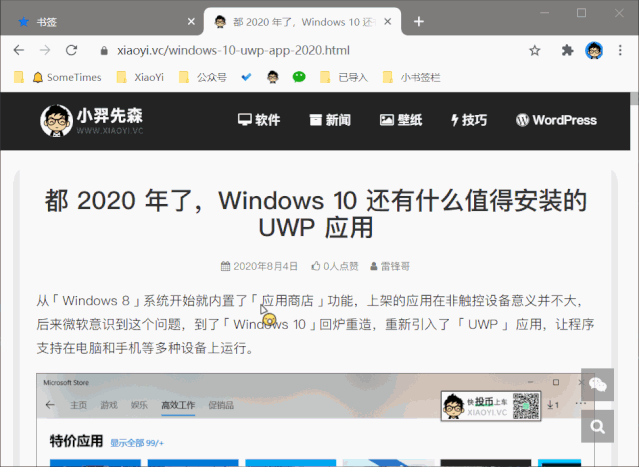This screenshot has height=467, width=639.
Task: Switch to the 书签 bookmarks tab
Action: click(x=102, y=22)
